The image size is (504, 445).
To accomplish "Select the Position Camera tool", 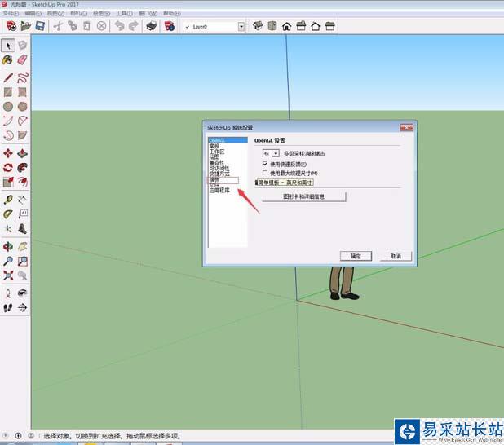I will click(8, 293).
